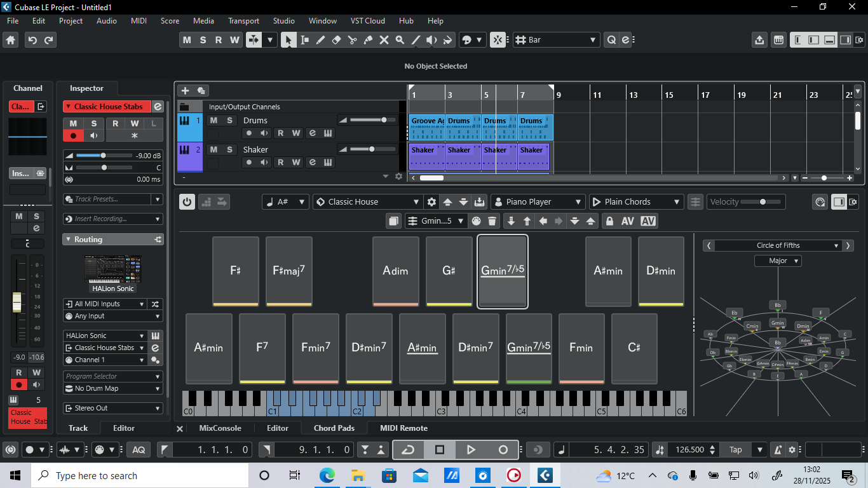Viewport: 868px width, 488px height.
Task: Expand the Plain Chords dropdown
Action: [x=636, y=202]
